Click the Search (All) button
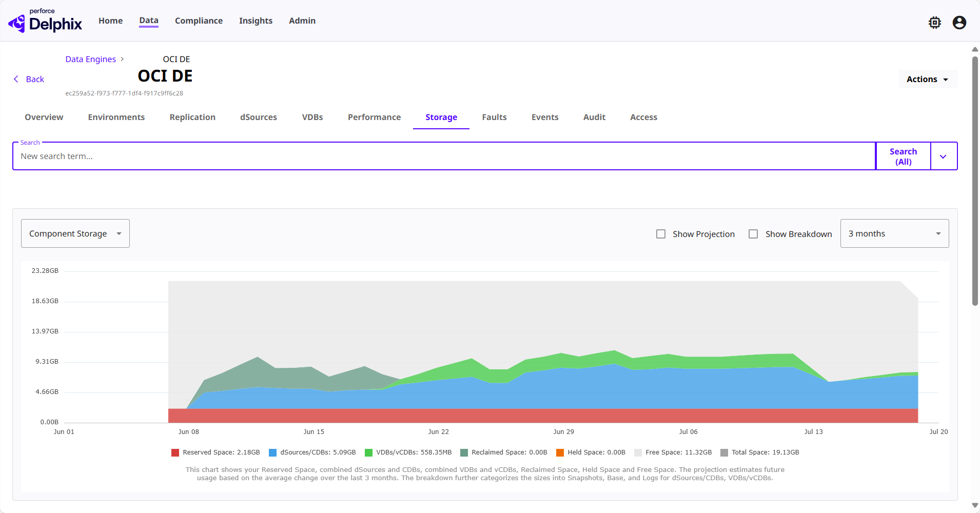This screenshot has height=513, width=980. tap(903, 156)
